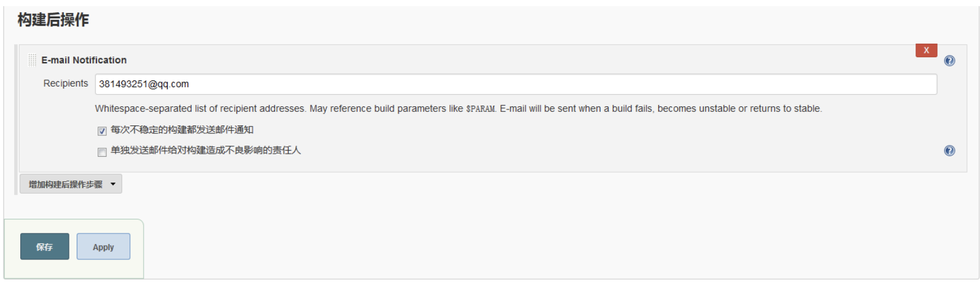
Task: Click the 单独发送邮件给对构建造成不良影响的责任人 label text
Action: pos(206,150)
